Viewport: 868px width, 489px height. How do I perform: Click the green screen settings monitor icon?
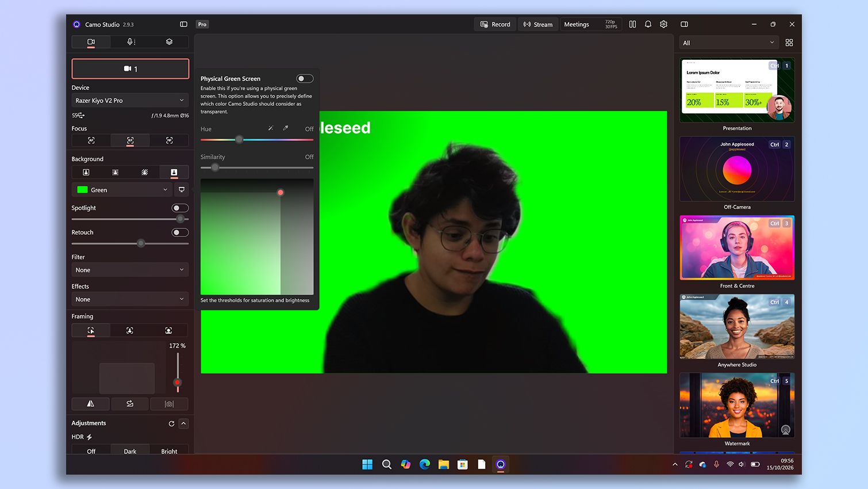click(x=182, y=190)
